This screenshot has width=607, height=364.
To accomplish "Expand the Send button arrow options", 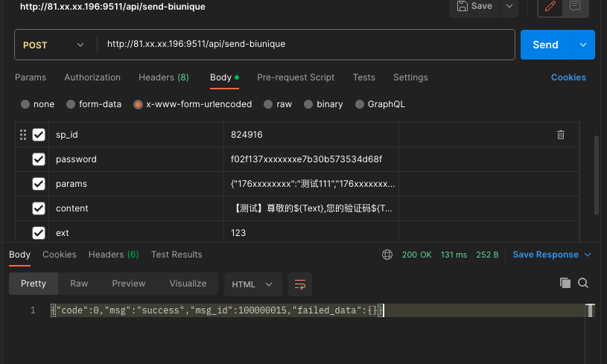I will pos(582,45).
